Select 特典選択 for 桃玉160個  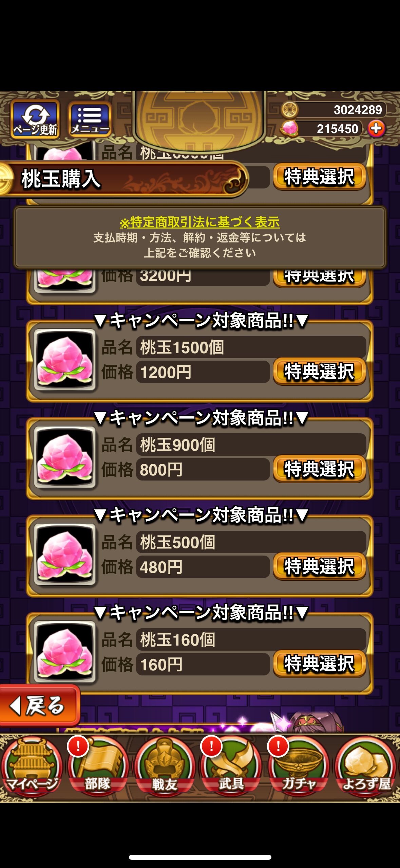click(x=319, y=664)
